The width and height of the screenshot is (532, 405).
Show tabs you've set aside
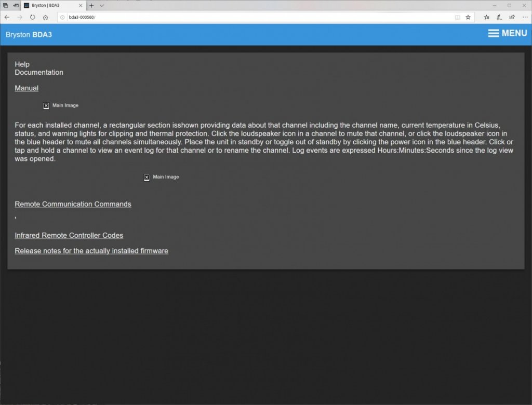5,5
